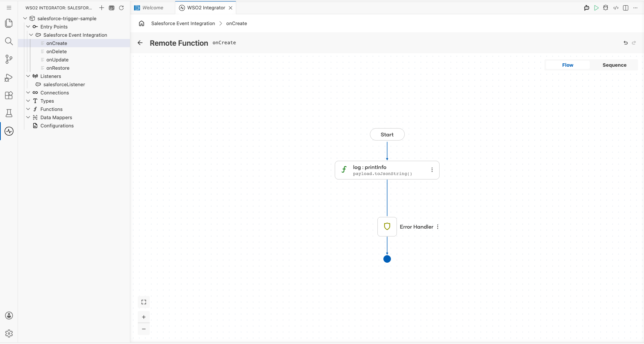Show source code view icon
This screenshot has width=644, height=344.
pos(616,7)
